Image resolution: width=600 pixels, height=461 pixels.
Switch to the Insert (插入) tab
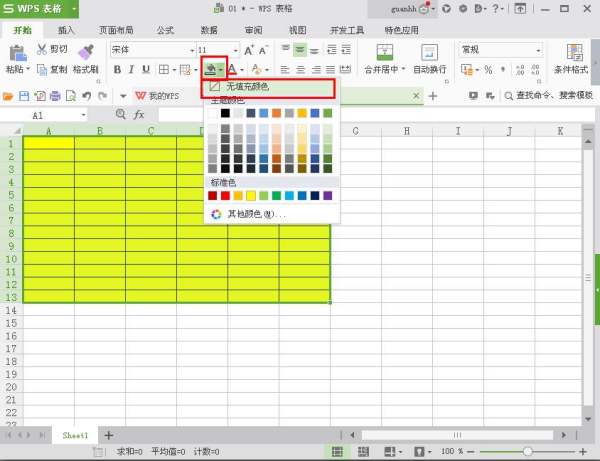[x=67, y=31]
